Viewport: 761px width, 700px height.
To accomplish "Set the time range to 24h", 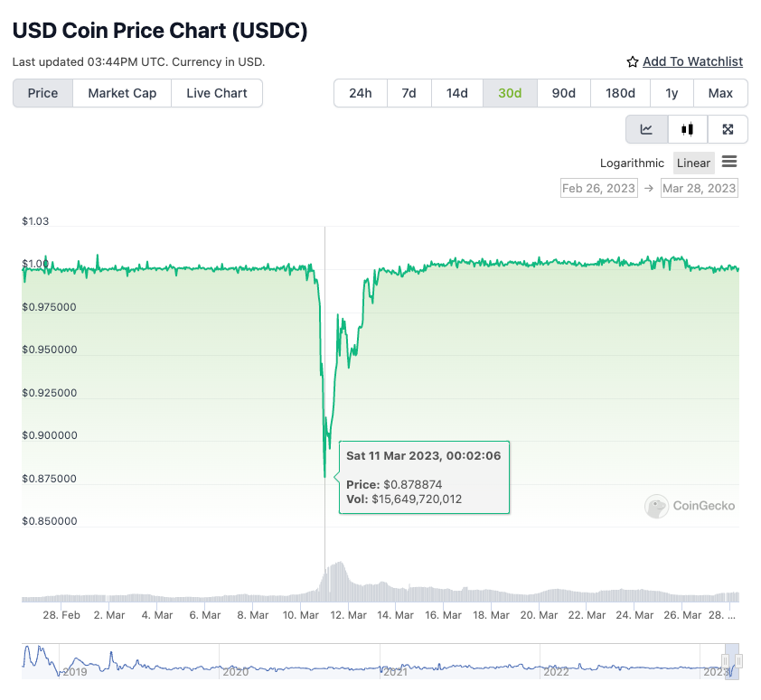I will (361, 93).
